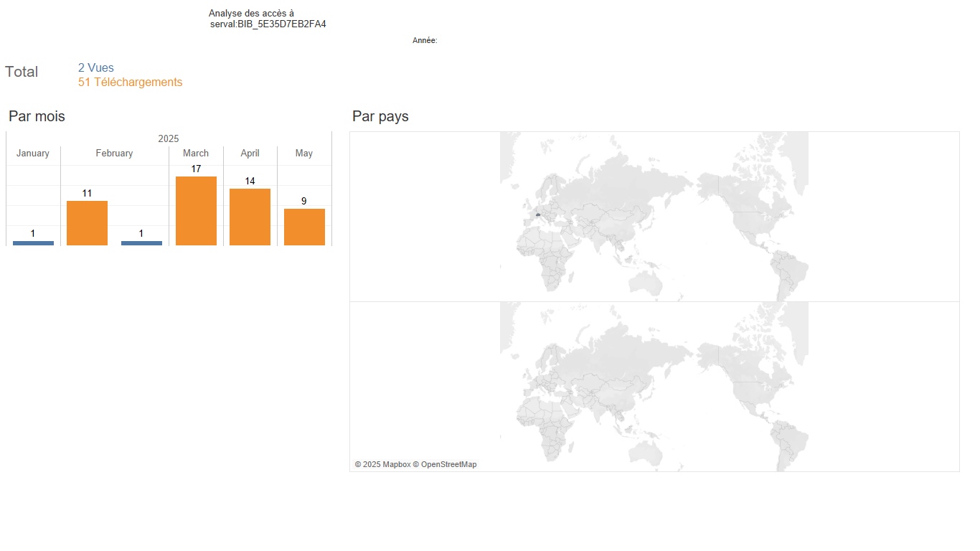Click the '51 Téléchargements' total label
The height and width of the screenshot is (551, 980).
131,82
